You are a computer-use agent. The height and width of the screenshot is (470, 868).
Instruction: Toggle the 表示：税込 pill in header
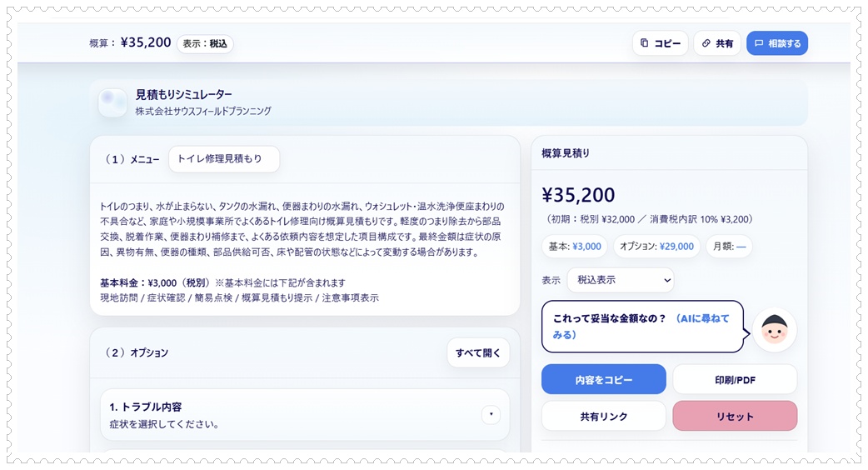pos(205,43)
